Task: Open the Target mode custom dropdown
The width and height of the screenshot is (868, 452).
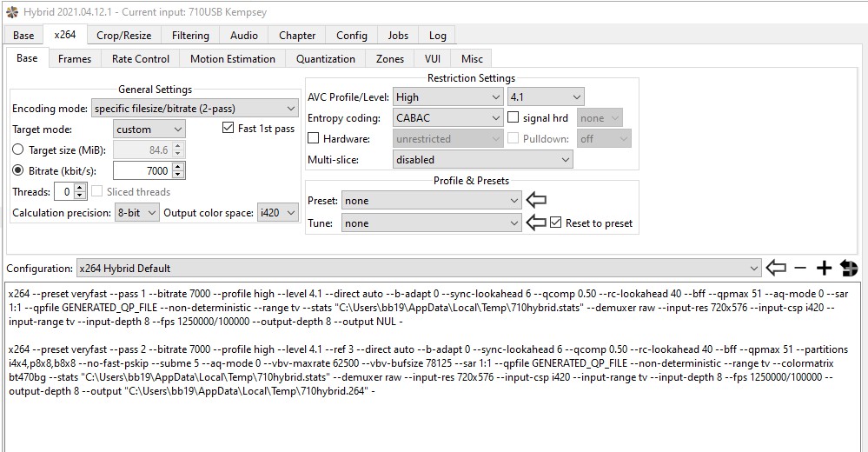Action: tap(149, 129)
